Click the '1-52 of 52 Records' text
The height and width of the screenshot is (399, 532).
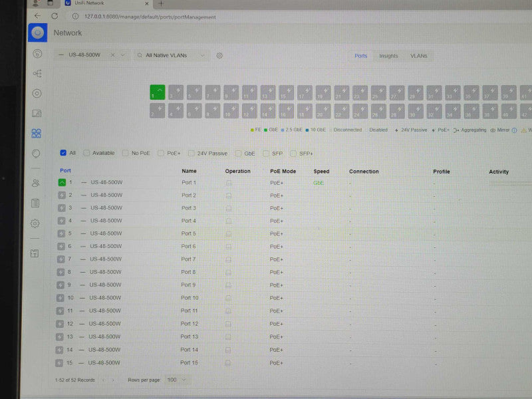pyautogui.click(x=75, y=380)
